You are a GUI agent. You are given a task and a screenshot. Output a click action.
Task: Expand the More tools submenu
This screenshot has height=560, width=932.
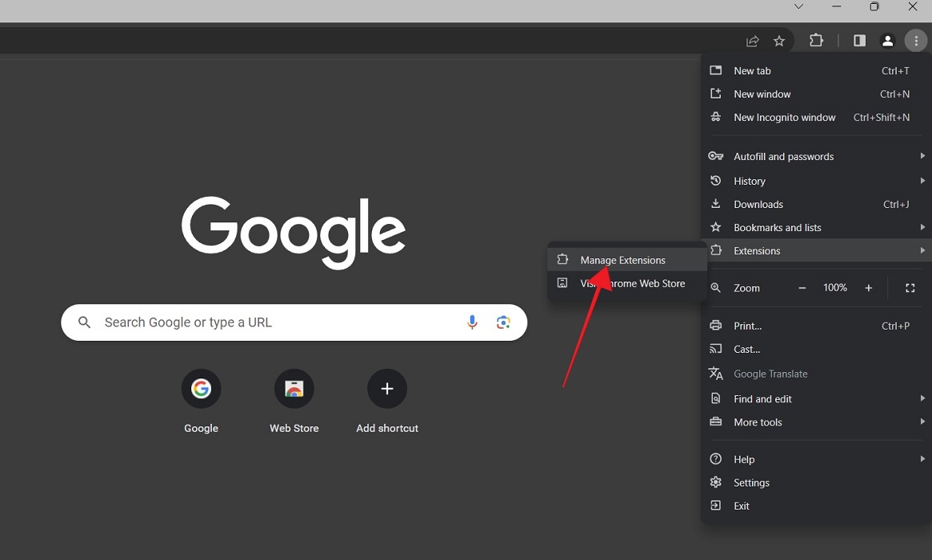coord(757,422)
